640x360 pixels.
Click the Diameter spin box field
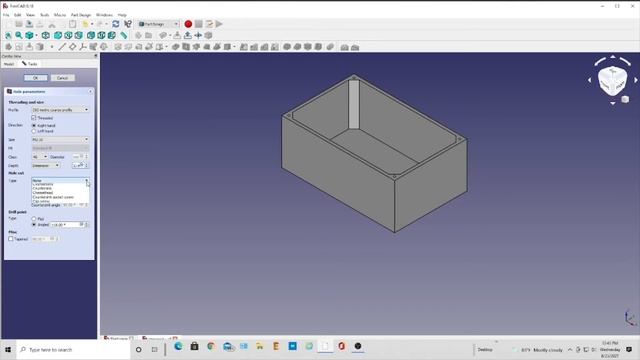coord(80,157)
